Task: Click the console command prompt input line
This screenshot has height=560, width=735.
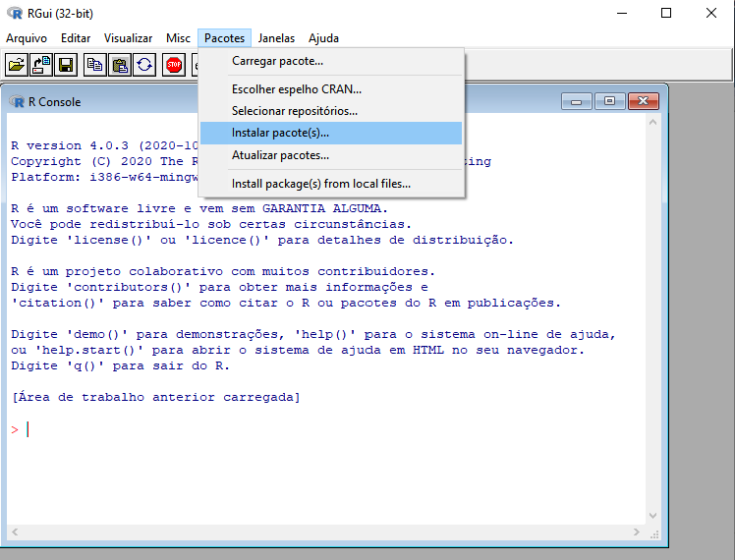Action: (326, 429)
